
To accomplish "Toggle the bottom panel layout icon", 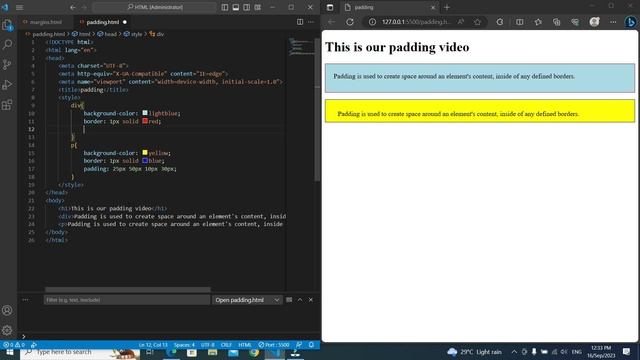I will (x=236, y=7).
